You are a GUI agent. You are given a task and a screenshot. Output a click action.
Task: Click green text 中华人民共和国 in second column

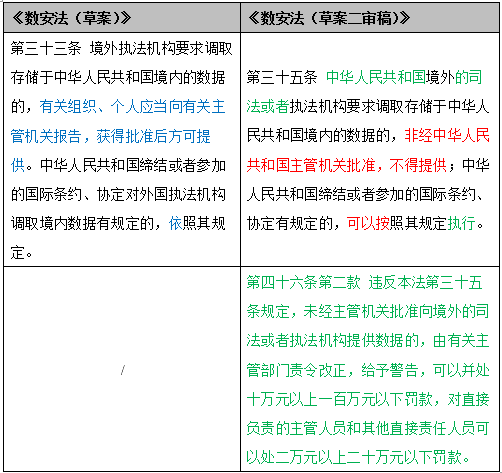click(x=376, y=77)
